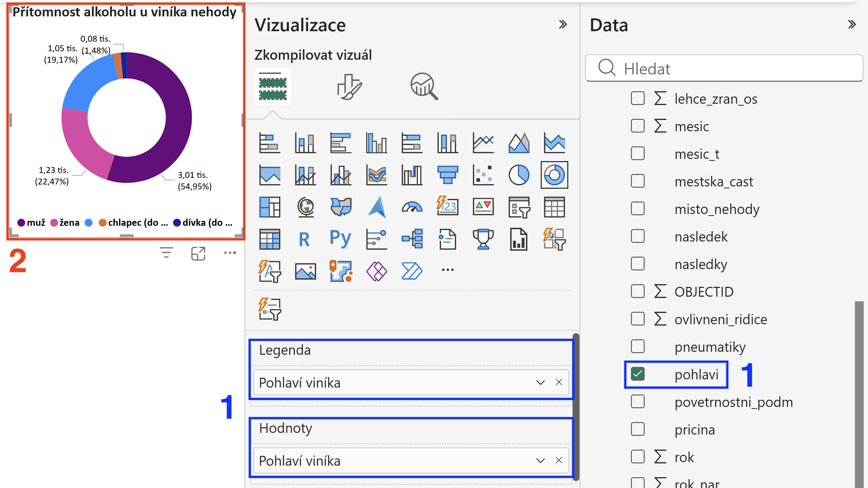This screenshot has width=868, height=488.
Task: Insert the treemap visual
Action: tap(270, 207)
